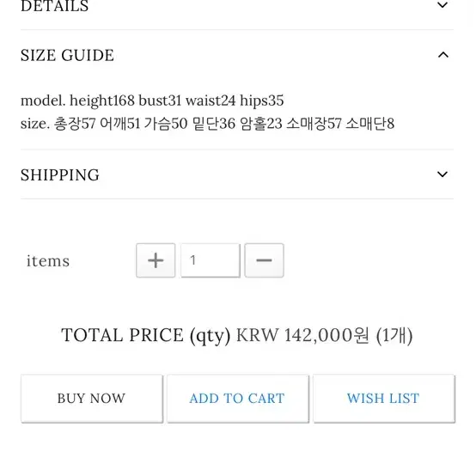This screenshot has height=476, width=476.
Task: Click the Korean size measurements line
Action: point(207,124)
